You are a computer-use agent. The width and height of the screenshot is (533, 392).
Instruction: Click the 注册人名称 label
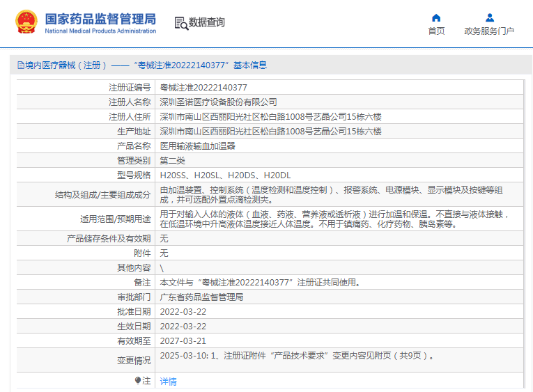point(130,102)
